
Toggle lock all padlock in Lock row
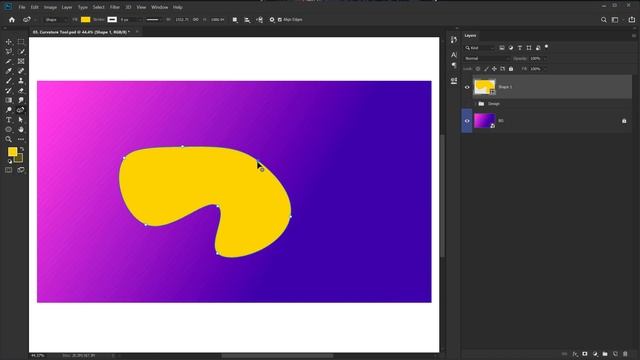511,69
